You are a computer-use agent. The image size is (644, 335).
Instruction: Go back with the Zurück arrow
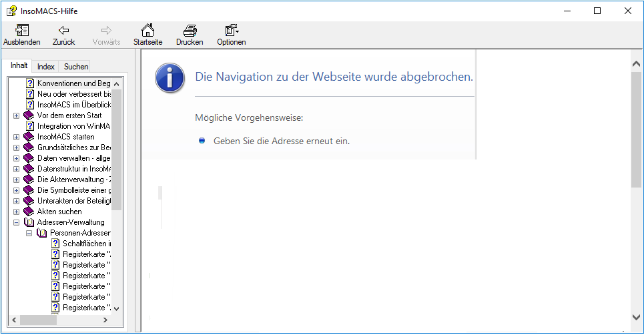(x=63, y=30)
